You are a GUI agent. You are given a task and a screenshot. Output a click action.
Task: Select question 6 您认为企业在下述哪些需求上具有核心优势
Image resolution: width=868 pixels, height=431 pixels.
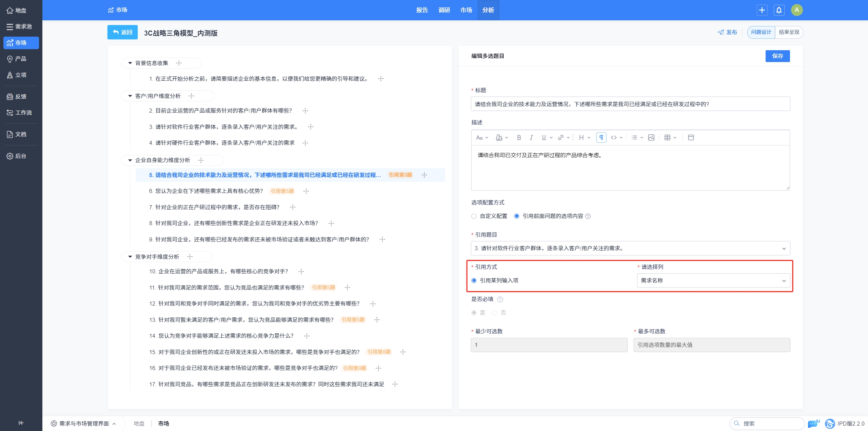(x=206, y=191)
